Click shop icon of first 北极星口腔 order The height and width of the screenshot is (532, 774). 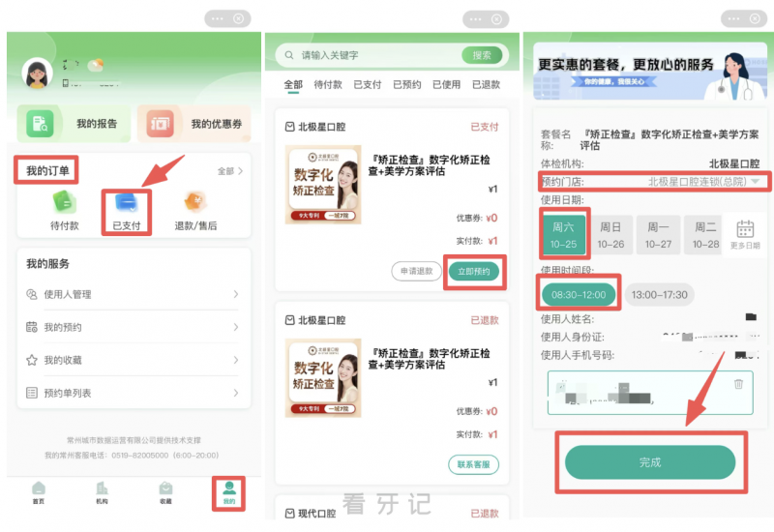pyautogui.click(x=289, y=127)
